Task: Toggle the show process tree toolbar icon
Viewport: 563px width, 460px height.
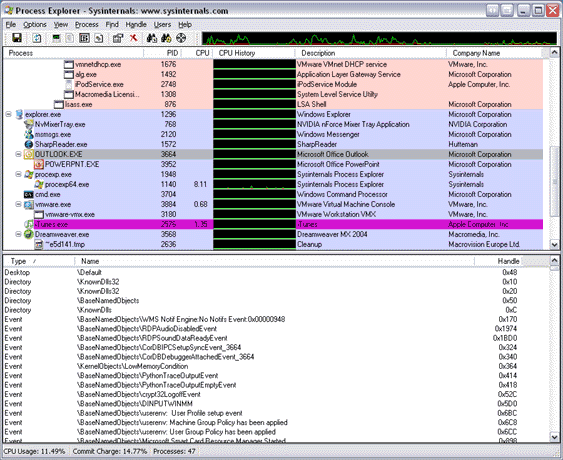Action: click(70, 38)
